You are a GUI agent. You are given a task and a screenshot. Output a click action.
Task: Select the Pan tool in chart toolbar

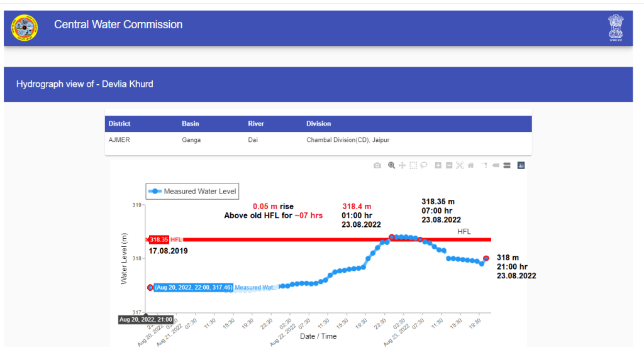coord(402,165)
